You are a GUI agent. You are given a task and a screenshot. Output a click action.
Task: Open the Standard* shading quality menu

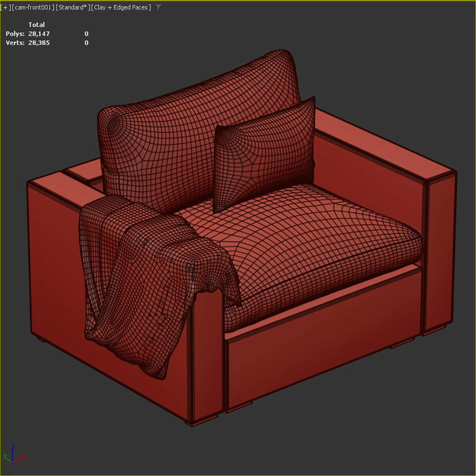(73, 8)
